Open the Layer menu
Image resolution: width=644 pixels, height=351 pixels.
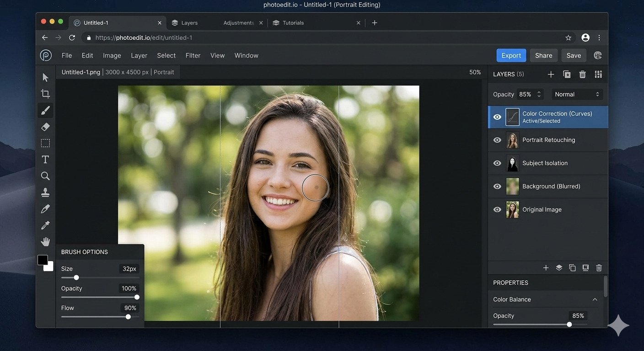[139, 55]
